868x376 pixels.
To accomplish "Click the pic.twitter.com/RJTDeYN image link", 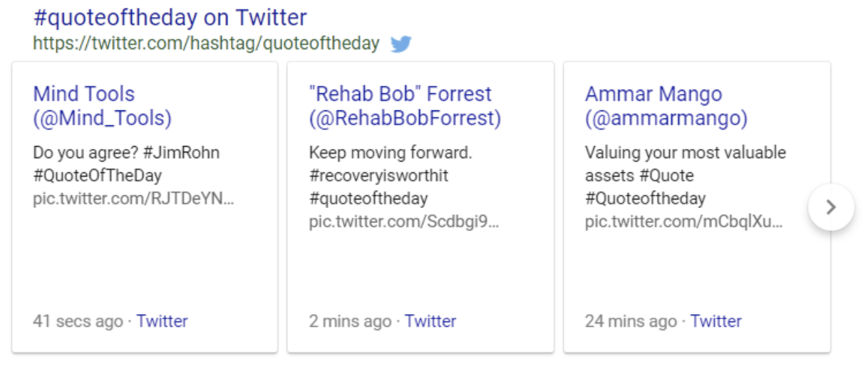I will click(133, 199).
